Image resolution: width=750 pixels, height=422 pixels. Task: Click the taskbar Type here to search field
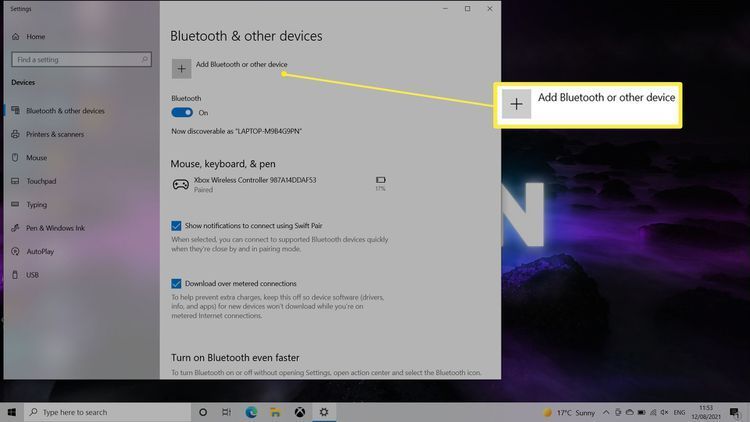pos(105,412)
